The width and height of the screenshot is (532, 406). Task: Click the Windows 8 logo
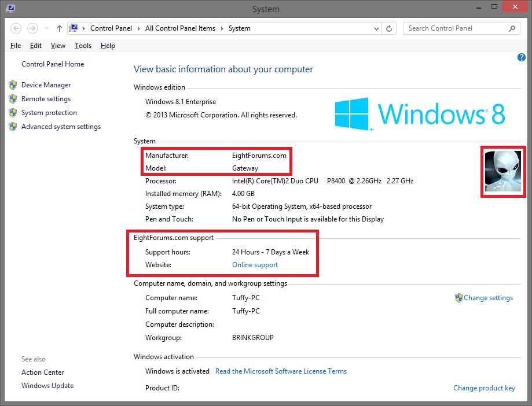(420, 114)
